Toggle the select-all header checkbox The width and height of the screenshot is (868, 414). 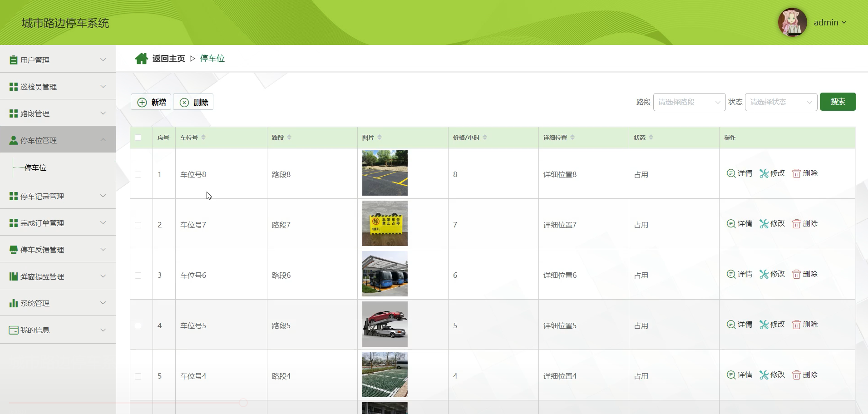pyautogui.click(x=138, y=138)
